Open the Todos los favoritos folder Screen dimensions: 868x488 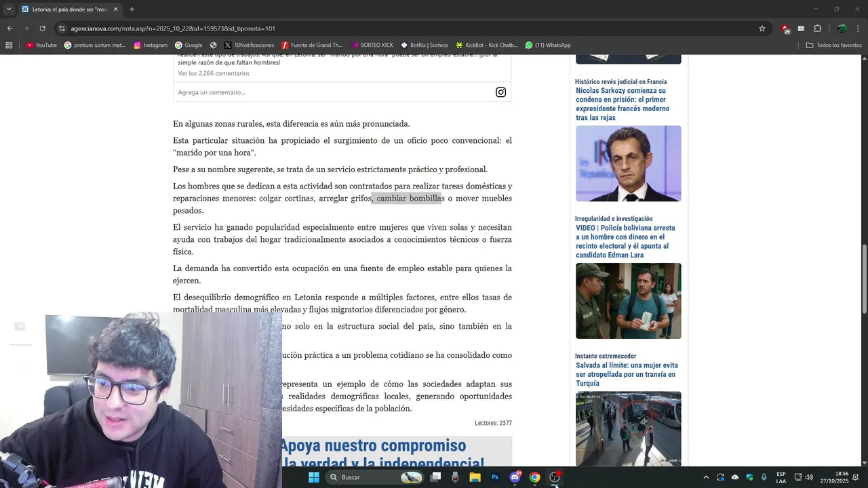pos(833,45)
